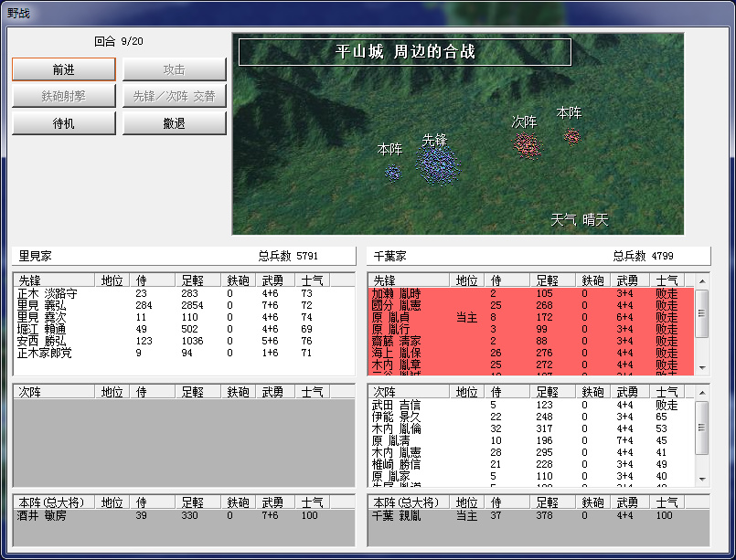
Task: Select row 原 胤清
Action: pos(531,440)
